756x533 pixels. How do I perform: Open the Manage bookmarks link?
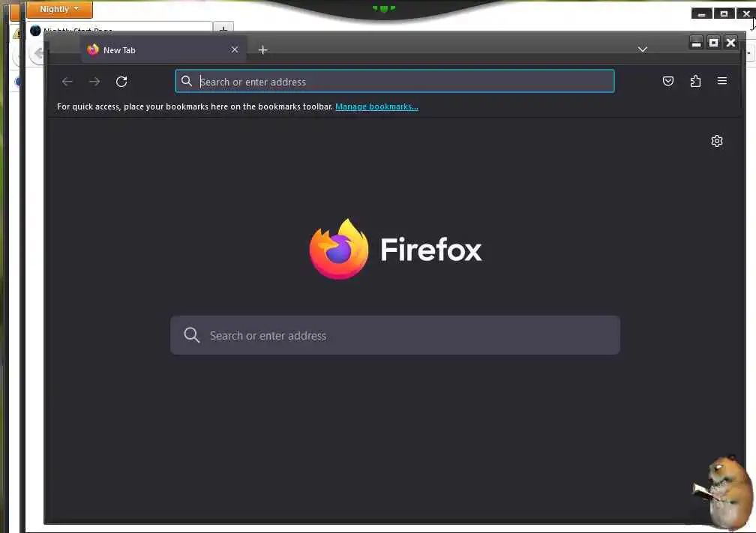(376, 106)
